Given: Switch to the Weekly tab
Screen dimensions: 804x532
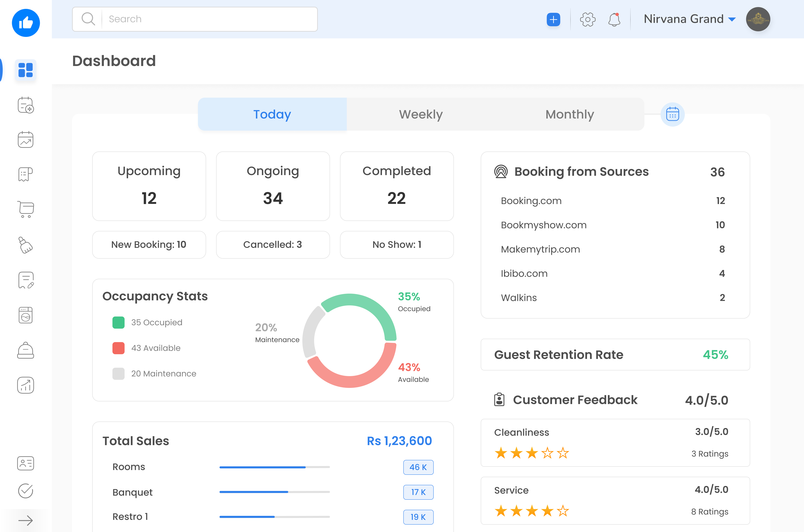Looking at the screenshot, I should point(421,114).
